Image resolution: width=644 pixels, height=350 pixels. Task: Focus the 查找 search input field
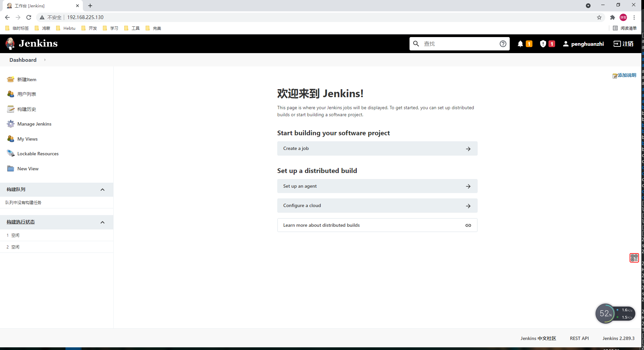click(459, 44)
